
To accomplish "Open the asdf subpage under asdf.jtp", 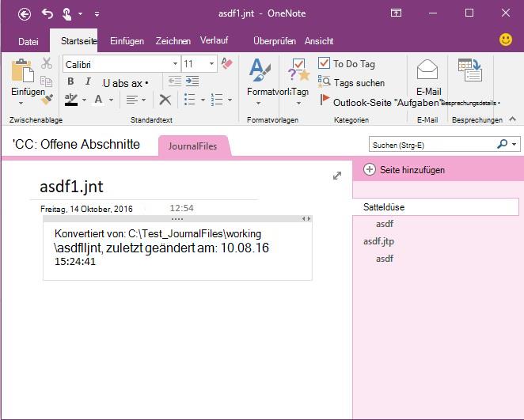I will [385, 259].
